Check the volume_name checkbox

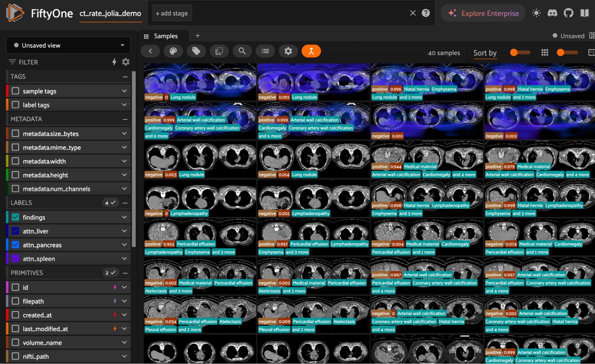[x=15, y=343]
